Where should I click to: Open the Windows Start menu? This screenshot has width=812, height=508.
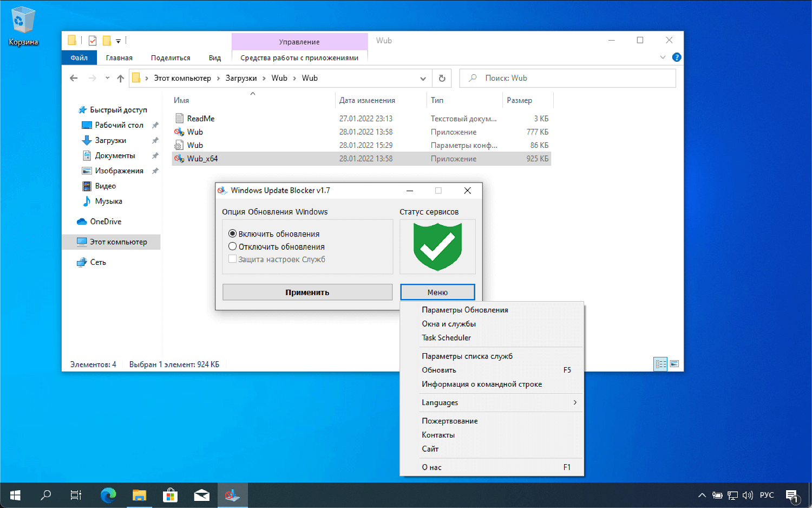(x=15, y=495)
